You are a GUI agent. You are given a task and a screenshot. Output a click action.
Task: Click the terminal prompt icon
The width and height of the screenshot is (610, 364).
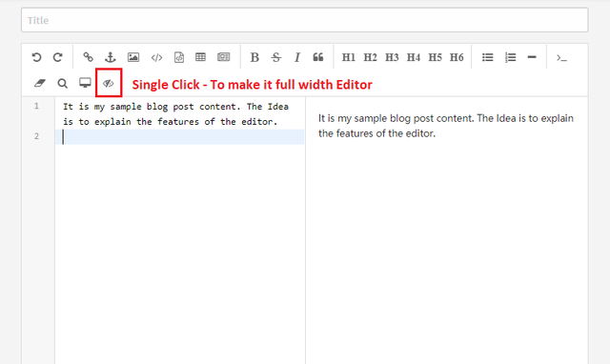tap(561, 58)
